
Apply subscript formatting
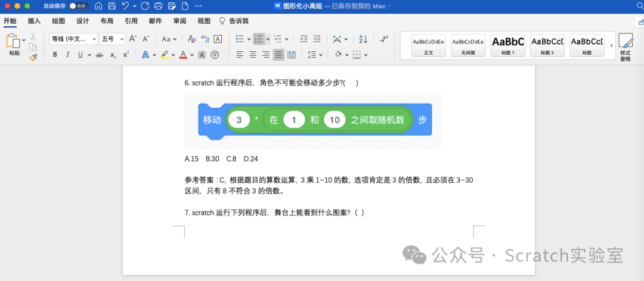[113, 55]
